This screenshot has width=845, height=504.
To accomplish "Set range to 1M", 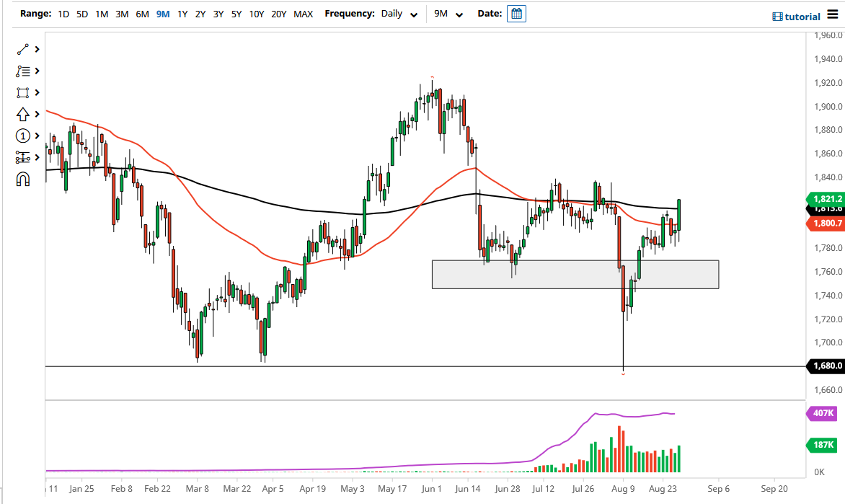I will (x=102, y=14).
